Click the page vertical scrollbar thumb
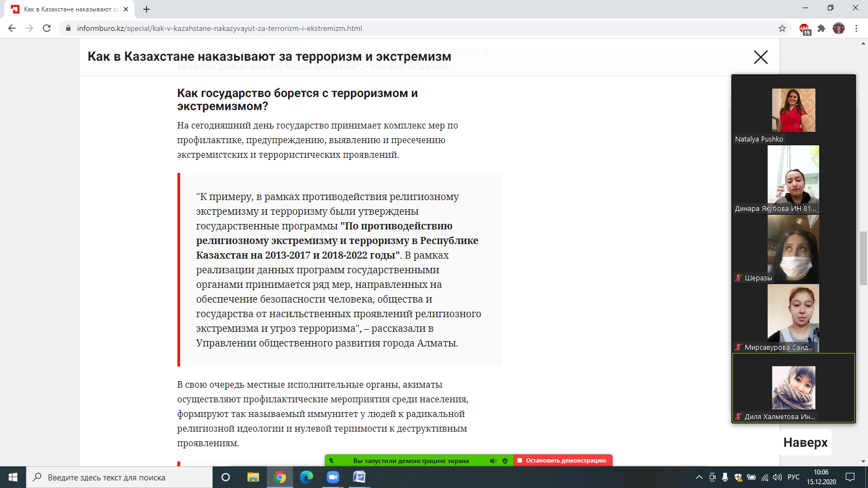Viewport: 868px width, 488px height. 863,258
